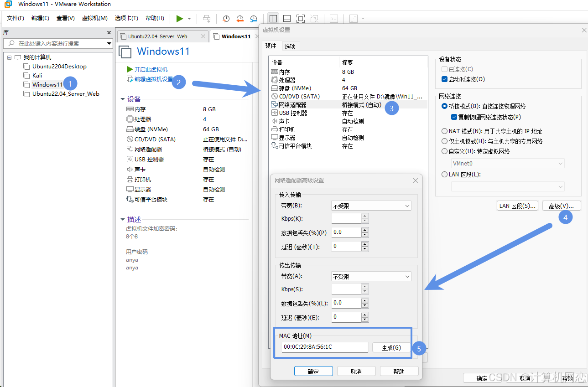The height and width of the screenshot is (387, 588).
Task: Select LAN 区段(L) radio button
Action: (445, 174)
